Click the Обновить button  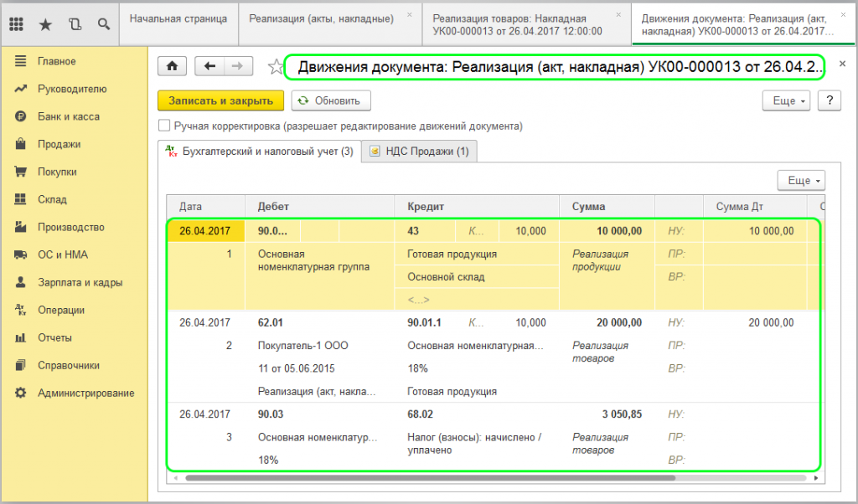pos(330,100)
